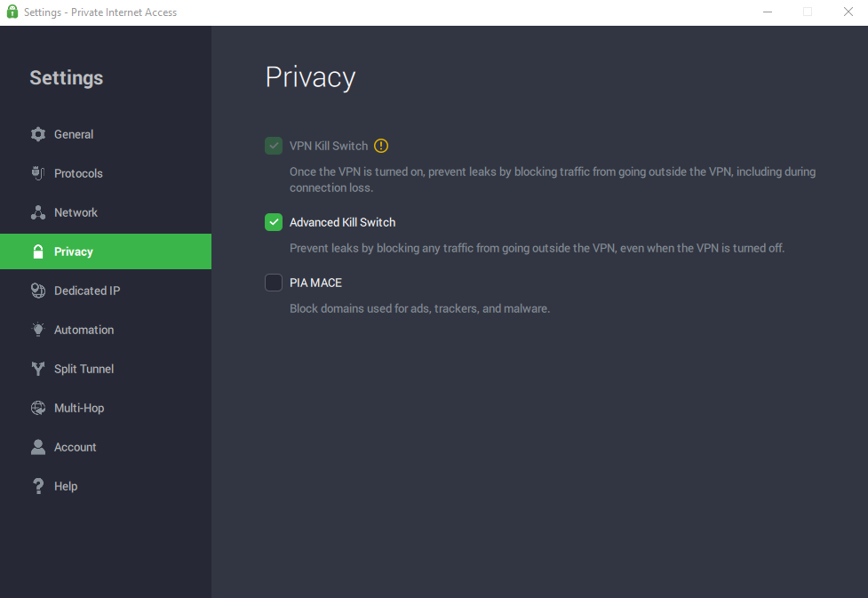
Task: Click the Split Tunnel fork icon
Action: pyautogui.click(x=38, y=369)
